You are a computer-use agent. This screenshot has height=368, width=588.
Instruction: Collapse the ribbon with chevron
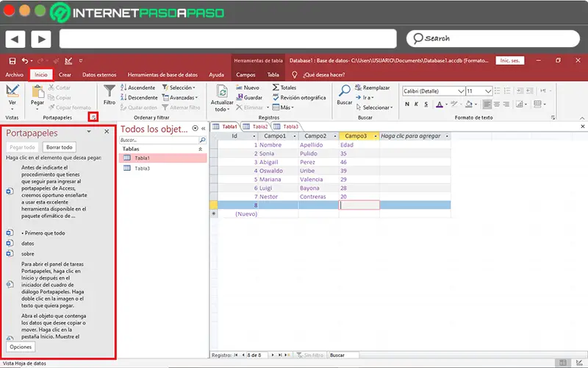(x=581, y=118)
